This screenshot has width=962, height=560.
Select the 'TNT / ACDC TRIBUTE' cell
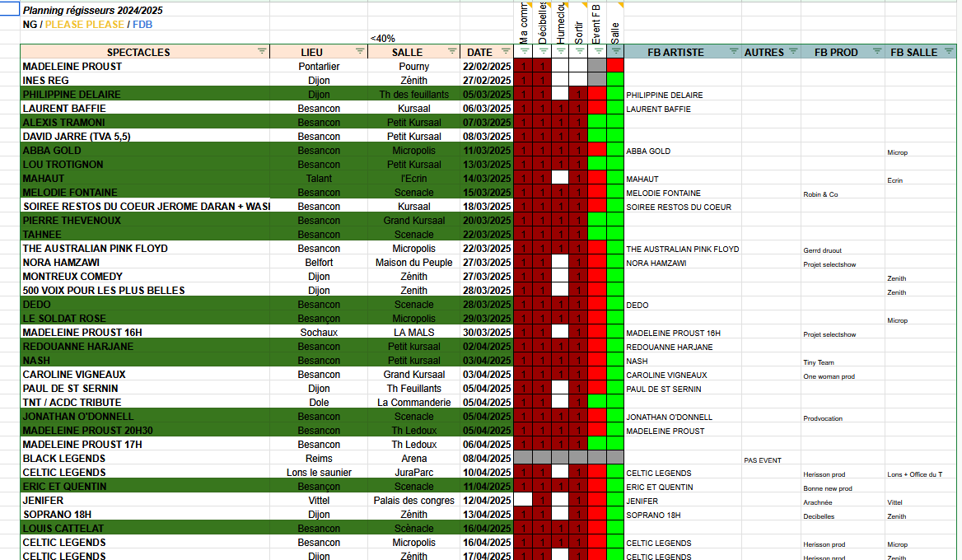(x=145, y=403)
